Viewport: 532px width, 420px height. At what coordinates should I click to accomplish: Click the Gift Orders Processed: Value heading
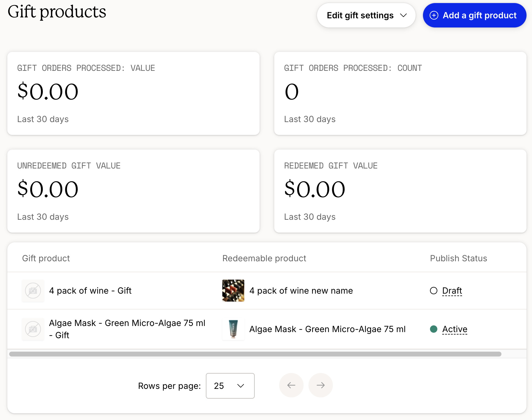[86, 68]
